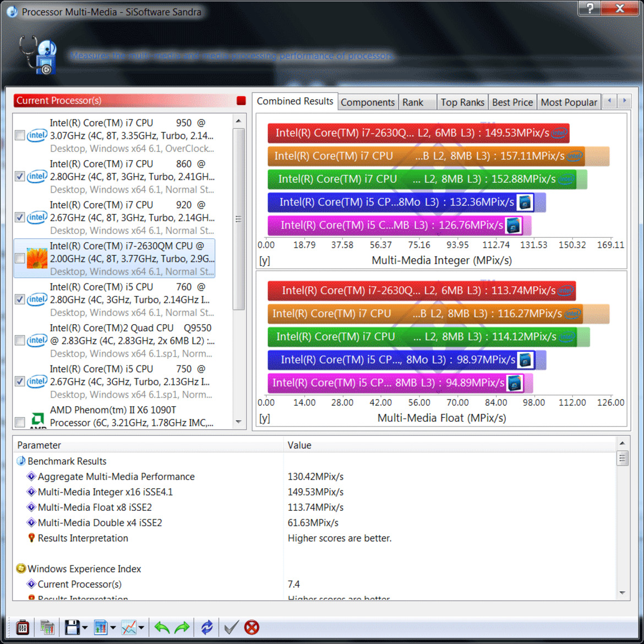Check the Intel Core i7 950 checkbox
Image resolution: width=644 pixels, height=644 pixels.
tap(20, 135)
